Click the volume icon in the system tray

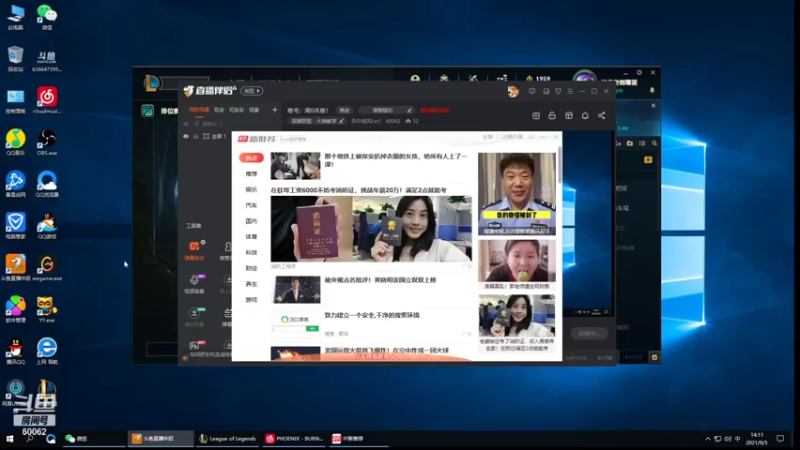point(728,439)
